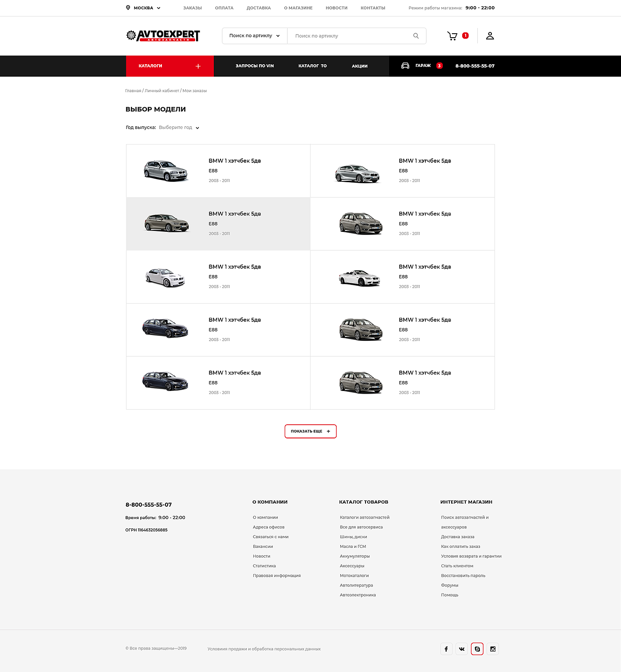Click the Гараж link

pyautogui.click(x=423, y=66)
